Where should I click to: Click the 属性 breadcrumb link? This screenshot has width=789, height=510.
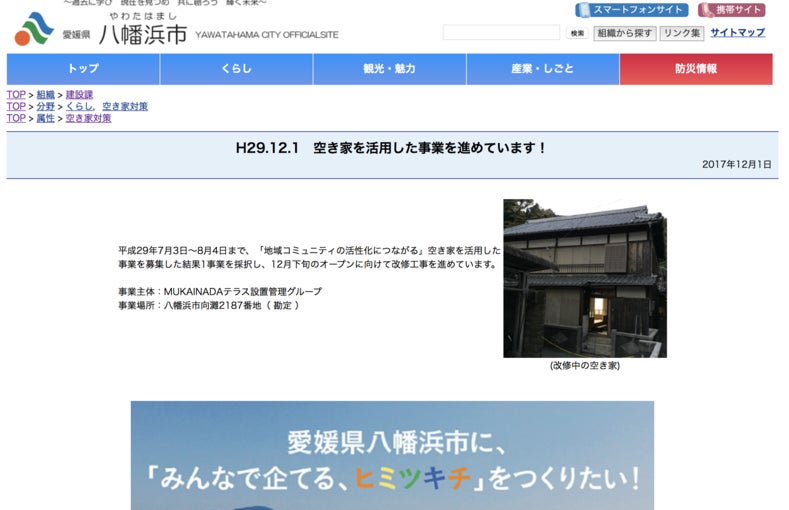click(46, 119)
